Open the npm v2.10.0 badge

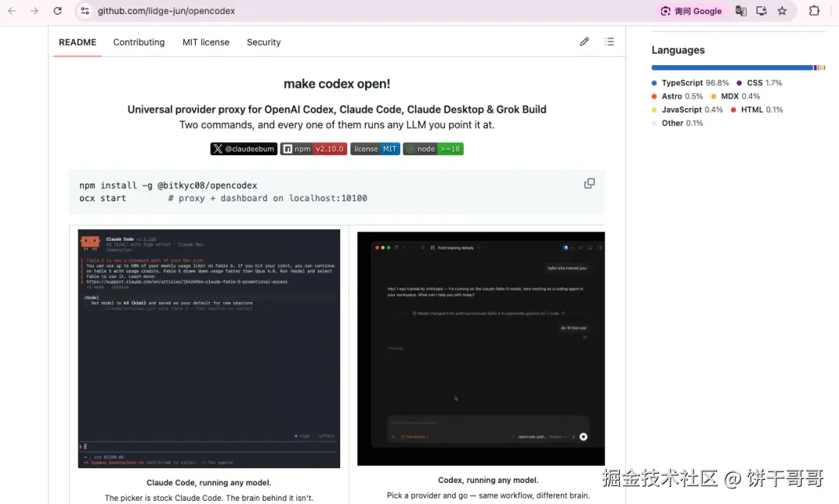coord(314,149)
